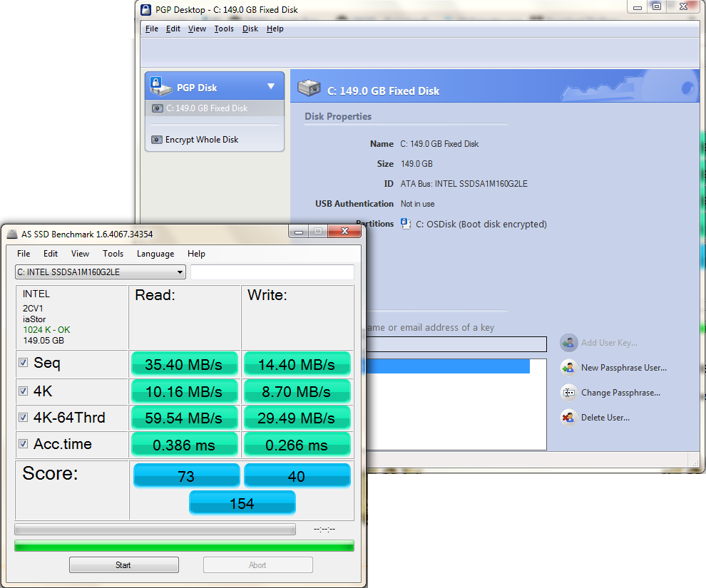Uncheck the Seq benchmark checkbox
Screen dimensions: 706x588
[x=24, y=363]
